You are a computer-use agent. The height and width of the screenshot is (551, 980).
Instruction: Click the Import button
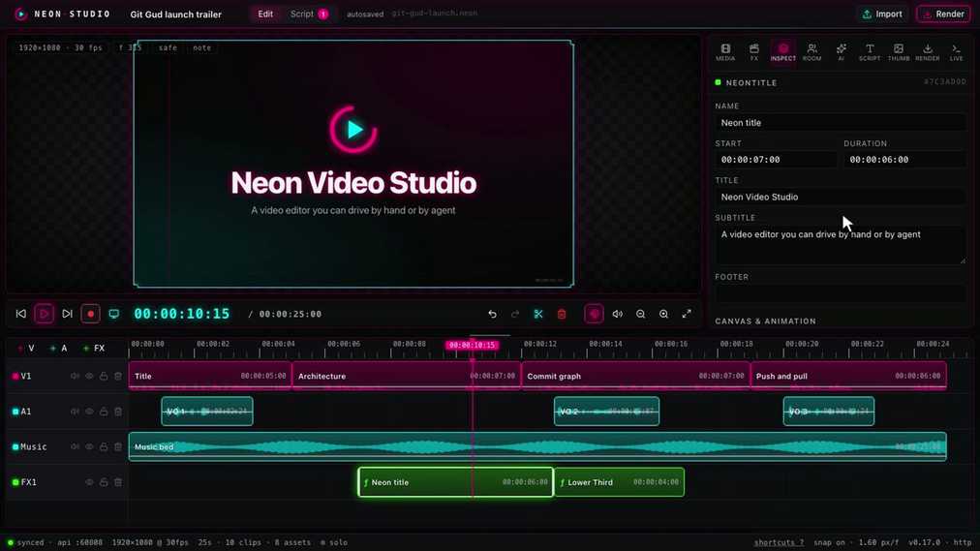[x=882, y=14]
